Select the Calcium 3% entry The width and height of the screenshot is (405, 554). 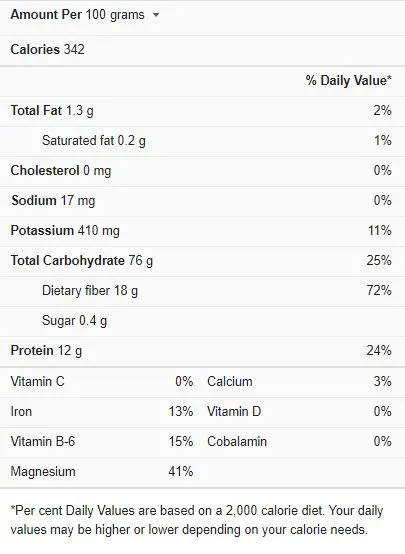pos(299,382)
